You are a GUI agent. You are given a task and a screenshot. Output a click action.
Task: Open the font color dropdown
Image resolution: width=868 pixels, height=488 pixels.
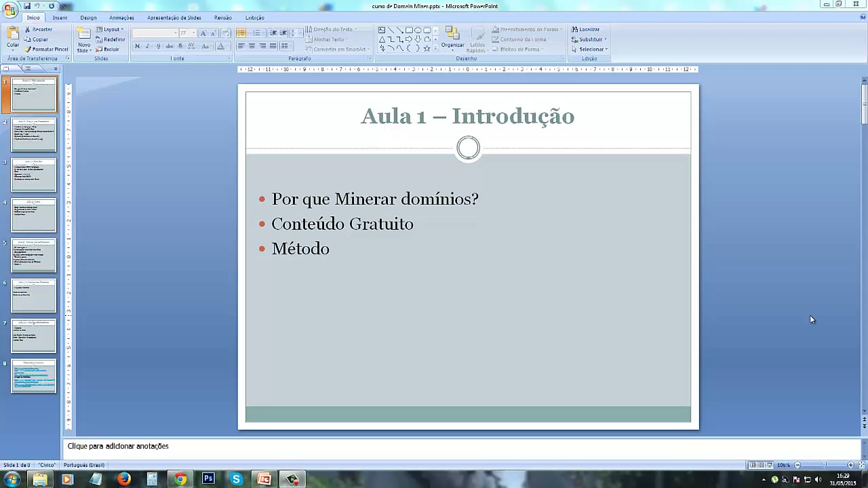[x=229, y=45]
